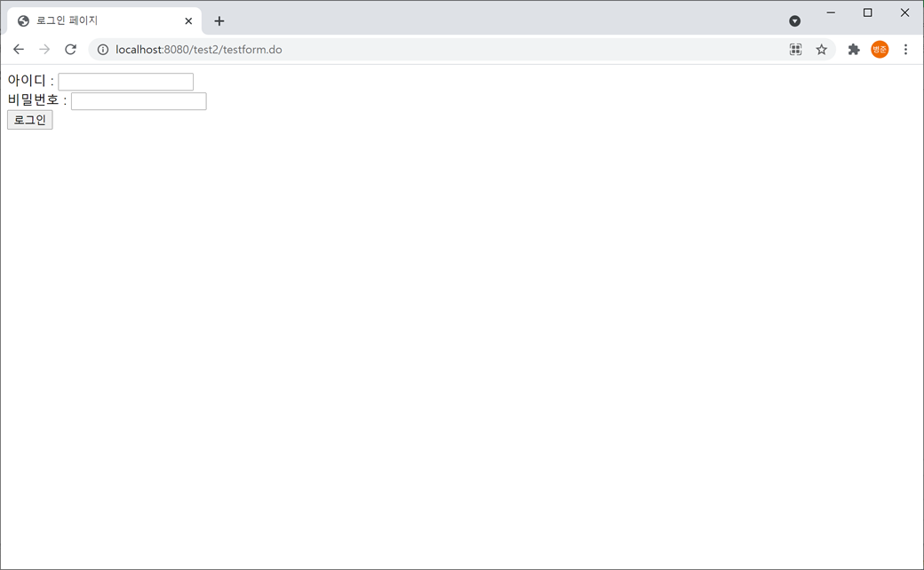Click the QR code icon in address bar
The width and height of the screenshot is (924, 570).
795,50
